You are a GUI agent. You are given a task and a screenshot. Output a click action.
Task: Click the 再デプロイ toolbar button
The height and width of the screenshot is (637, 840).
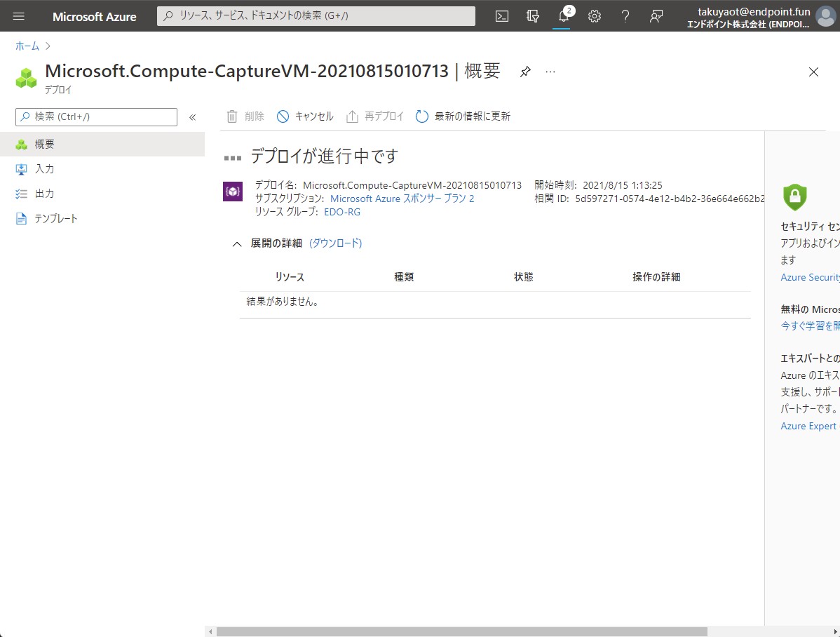coord(375,116)
